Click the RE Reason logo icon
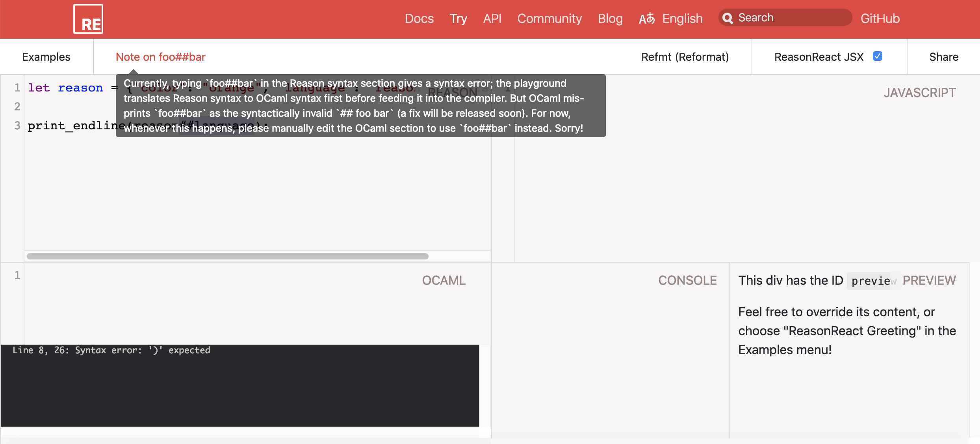The image size is (980, 444). [88, 19]
